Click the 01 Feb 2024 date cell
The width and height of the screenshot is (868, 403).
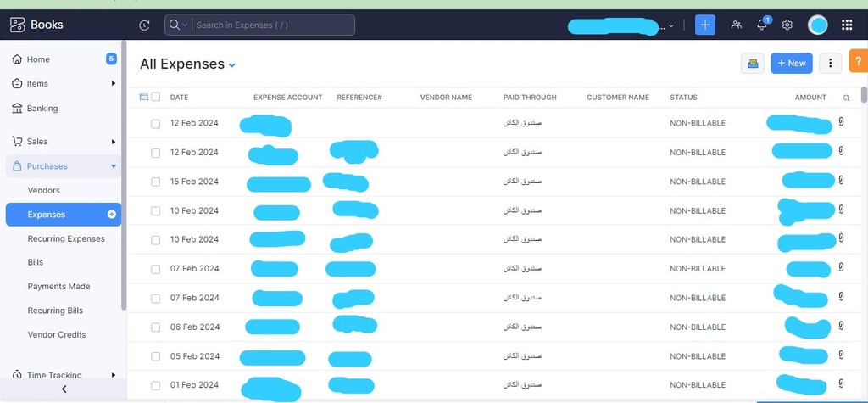tap(194, 385)
